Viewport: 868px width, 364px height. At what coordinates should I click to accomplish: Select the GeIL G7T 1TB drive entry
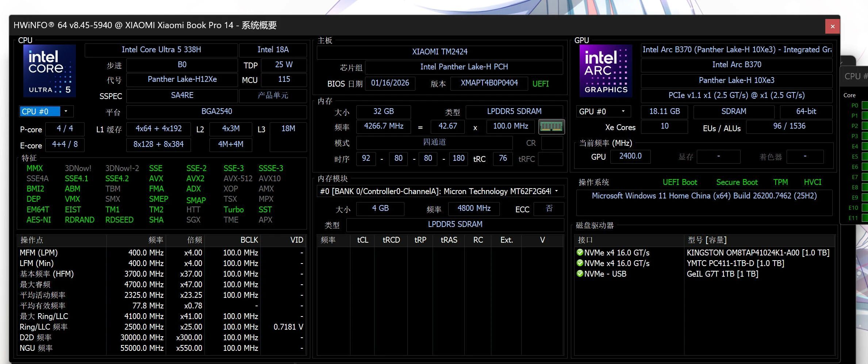click(x=704, y=274)
